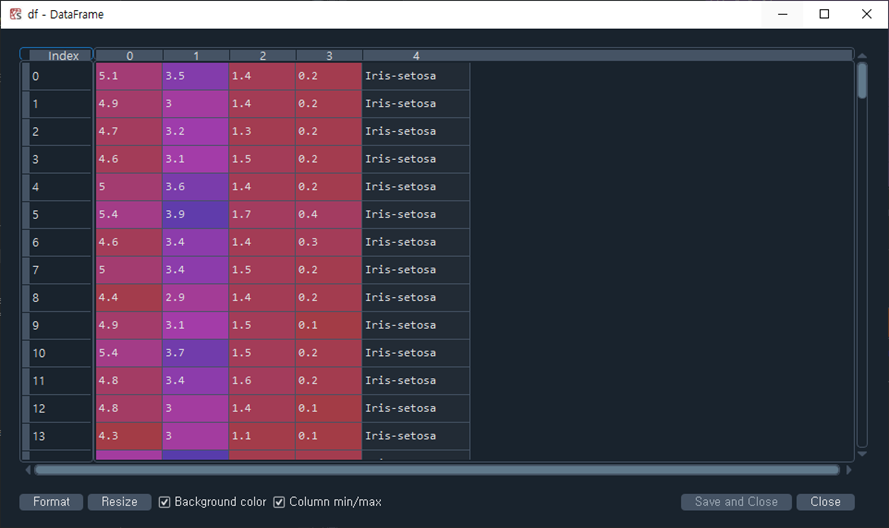
Task: Select cell 4.7 in row 2
Action: [x=129, y=132]
